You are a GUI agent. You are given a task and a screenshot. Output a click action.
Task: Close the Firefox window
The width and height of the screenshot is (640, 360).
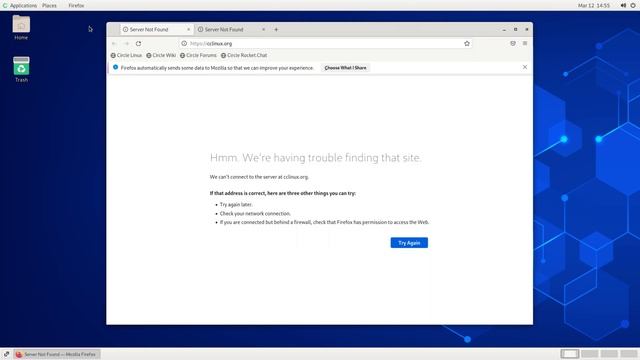pos(527,29)
